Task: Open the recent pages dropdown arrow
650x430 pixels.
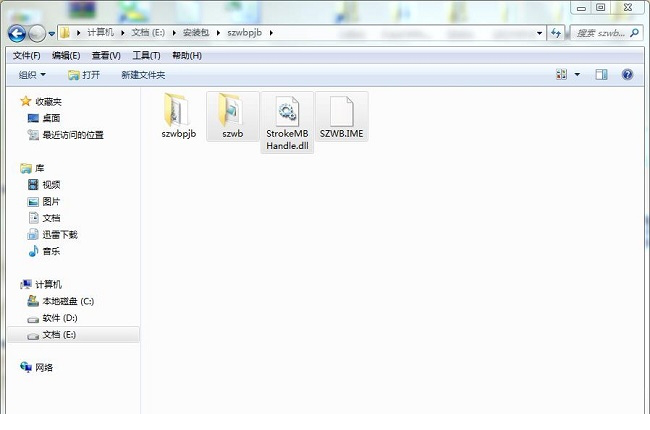Action: point(52,34)
